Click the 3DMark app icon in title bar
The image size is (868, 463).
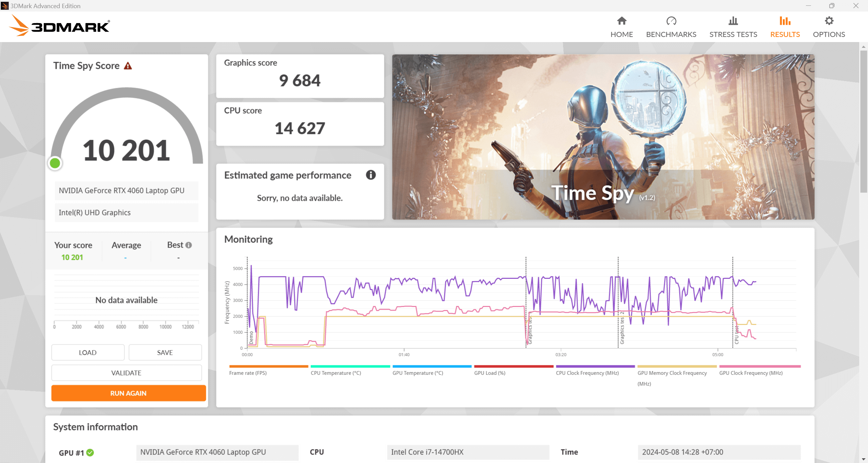coord(5,6)
